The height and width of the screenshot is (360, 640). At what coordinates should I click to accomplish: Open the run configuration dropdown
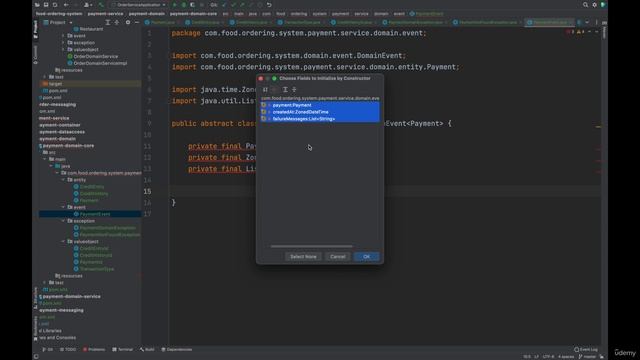point(139,5)
